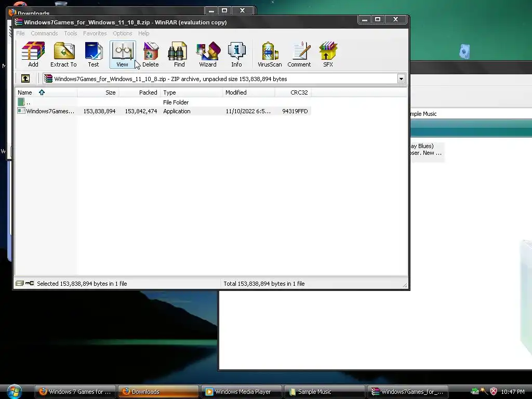The width and height of the screenshot is (532, 399).
Task: Expand the archive path dropdown
Action: click(401, 79)
